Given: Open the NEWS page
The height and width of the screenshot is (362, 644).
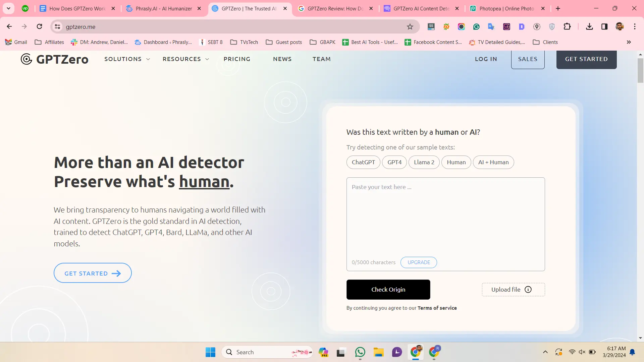Looking at the screenshot, I should click(x=282, y=59).
